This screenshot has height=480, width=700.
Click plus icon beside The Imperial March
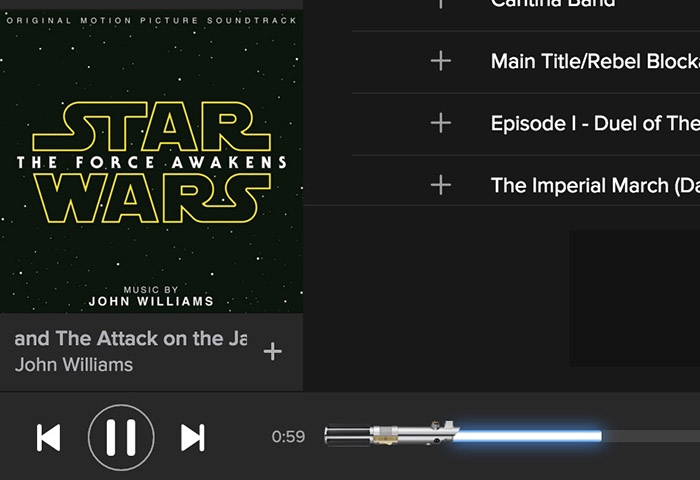(x=441, y=185)
